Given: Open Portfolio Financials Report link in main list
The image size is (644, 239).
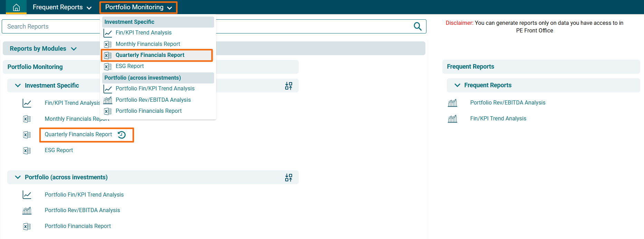Looking at the screenshot, I should tap(78, 226).
